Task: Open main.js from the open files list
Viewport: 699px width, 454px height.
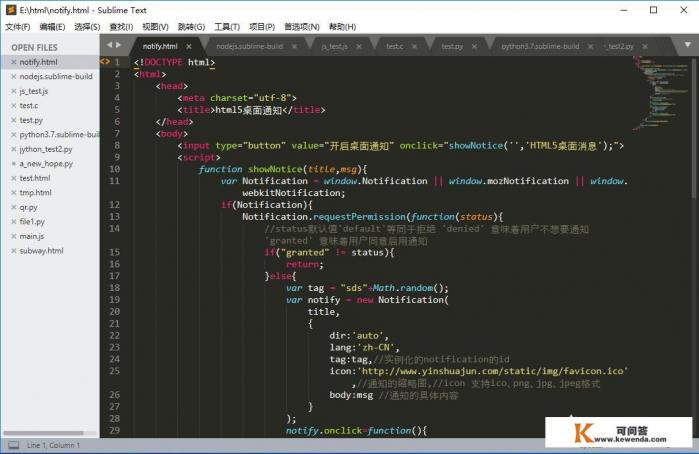Action: click(x=32, y=236)
